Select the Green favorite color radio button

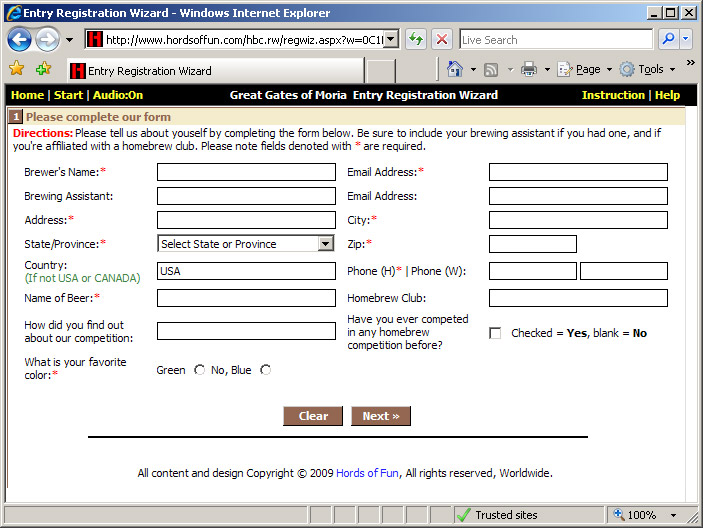pyautogui.click(x=200, y=370)
